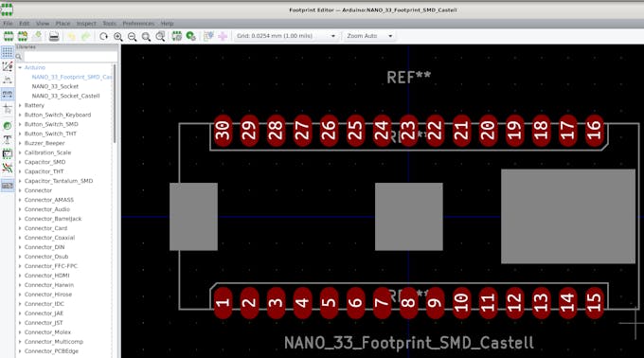This screenshot has height=358, width=644.
Task: Select pad 30 on the canvas
Action: (223, 131)
